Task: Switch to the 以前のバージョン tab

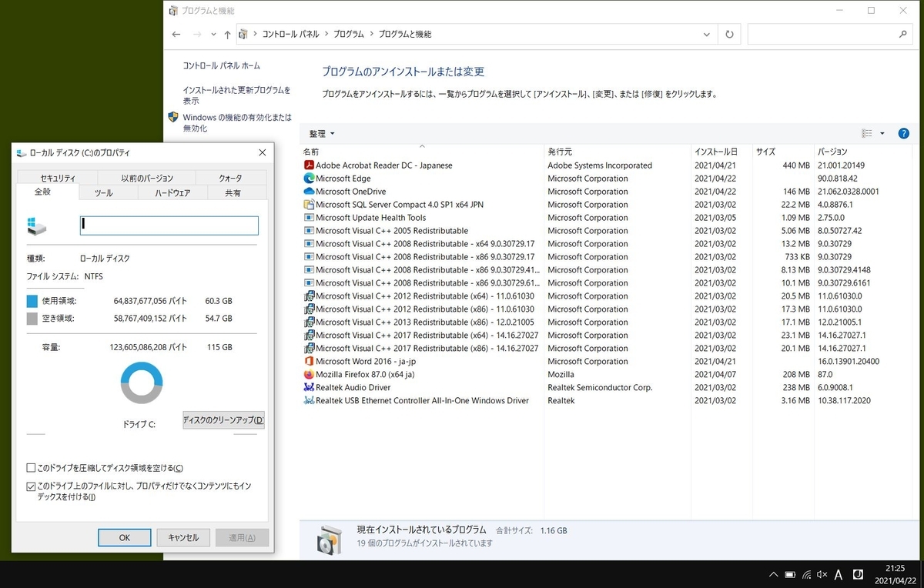Action: click(x=147, y=178)
